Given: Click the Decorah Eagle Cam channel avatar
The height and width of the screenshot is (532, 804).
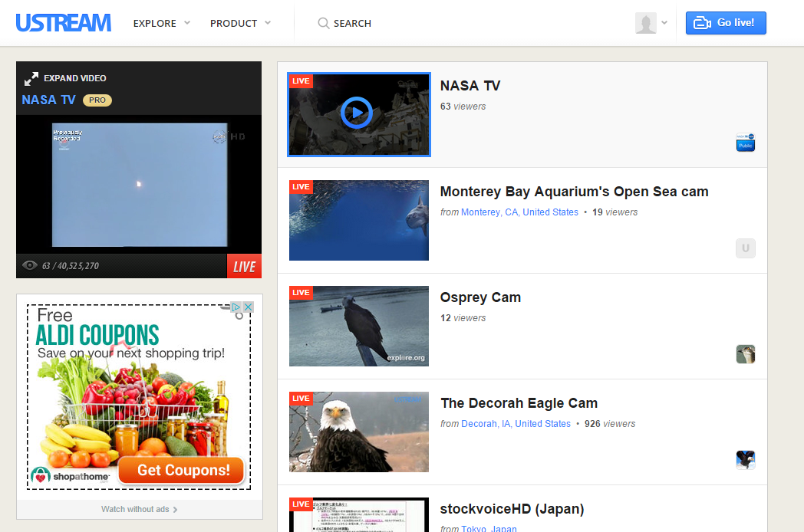Looking at the screenshot, I should (745, 459).
